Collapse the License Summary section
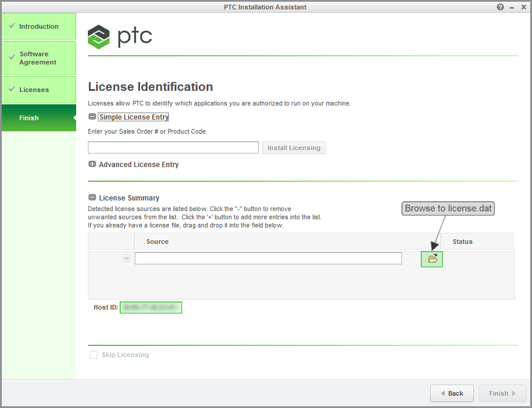Screen dimensions: 532x408 (92, 198)
